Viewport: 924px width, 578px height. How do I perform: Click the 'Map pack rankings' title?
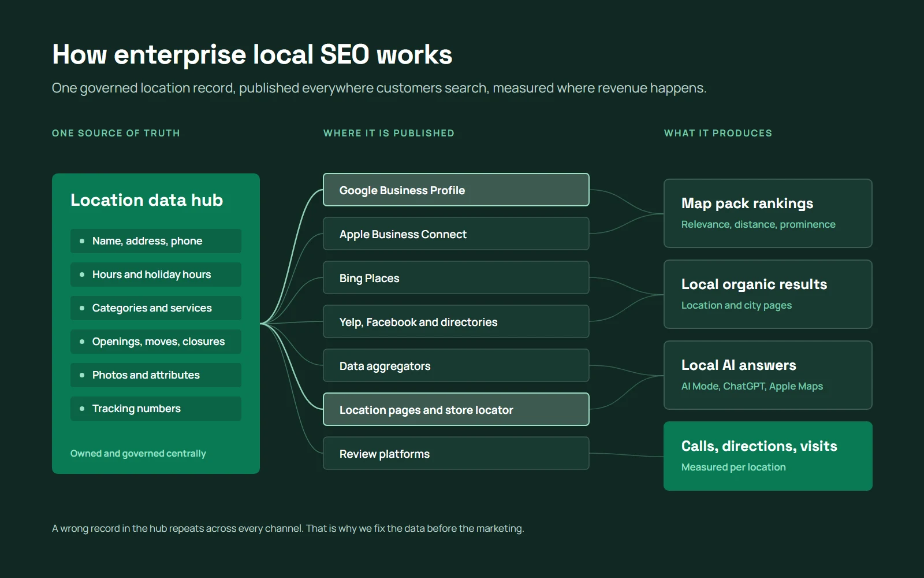click(747, 203)
